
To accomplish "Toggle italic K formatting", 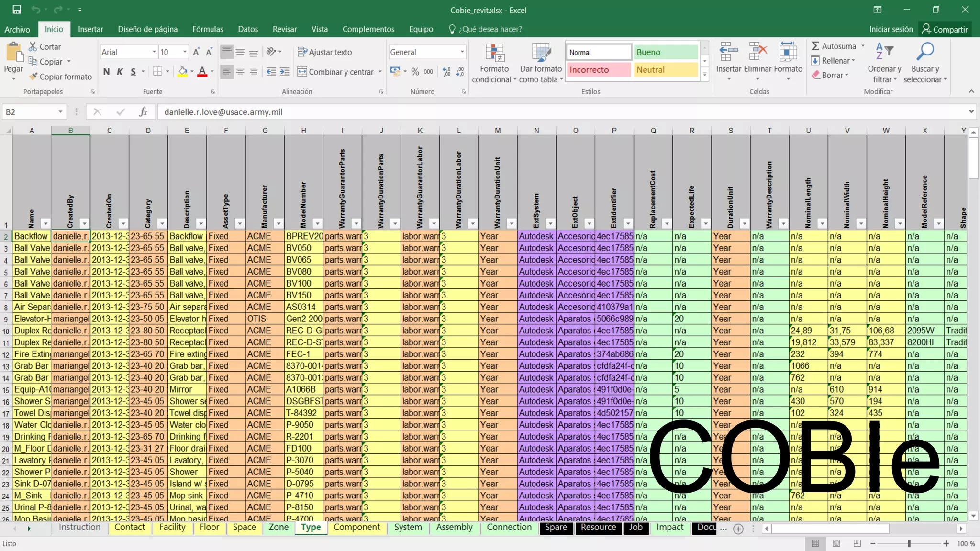I will [120, 72].
